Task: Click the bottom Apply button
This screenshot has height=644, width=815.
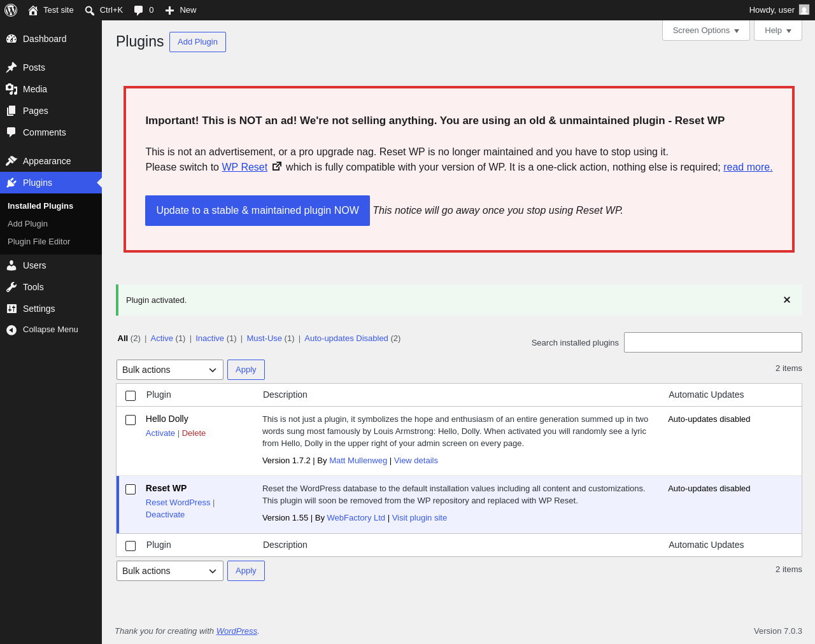Action: click(x=246, y=571)
